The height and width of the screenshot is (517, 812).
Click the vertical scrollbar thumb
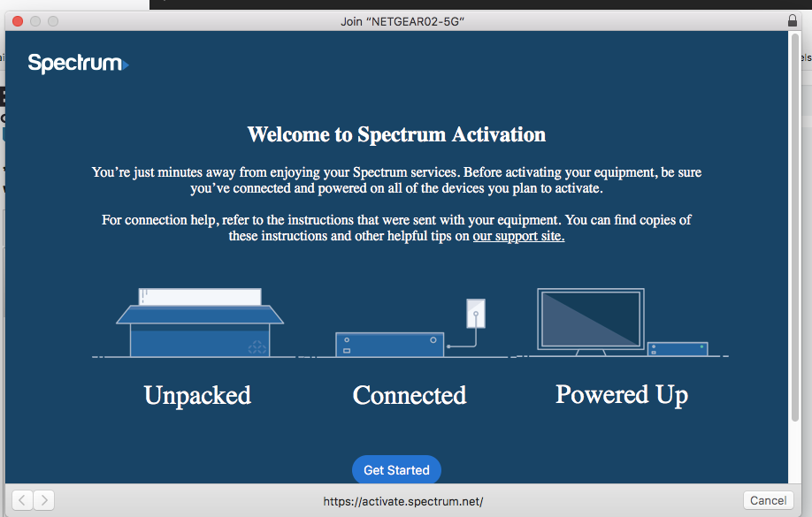[x=795, y=227]
